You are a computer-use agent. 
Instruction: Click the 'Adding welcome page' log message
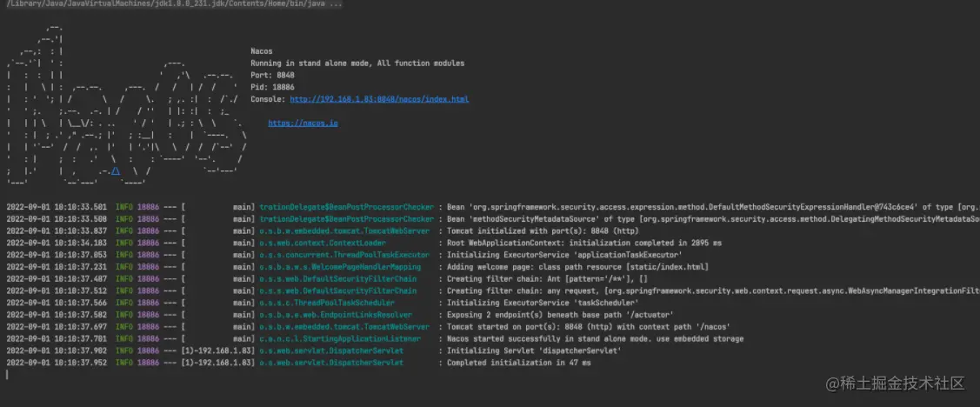(x=564, y=267)
